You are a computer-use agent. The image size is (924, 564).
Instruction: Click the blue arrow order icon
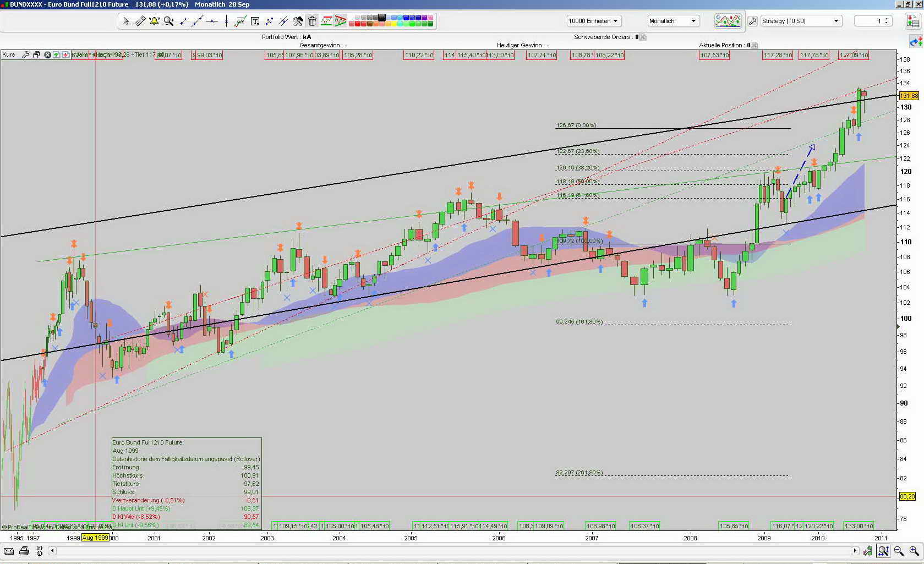tap(915, 42)
